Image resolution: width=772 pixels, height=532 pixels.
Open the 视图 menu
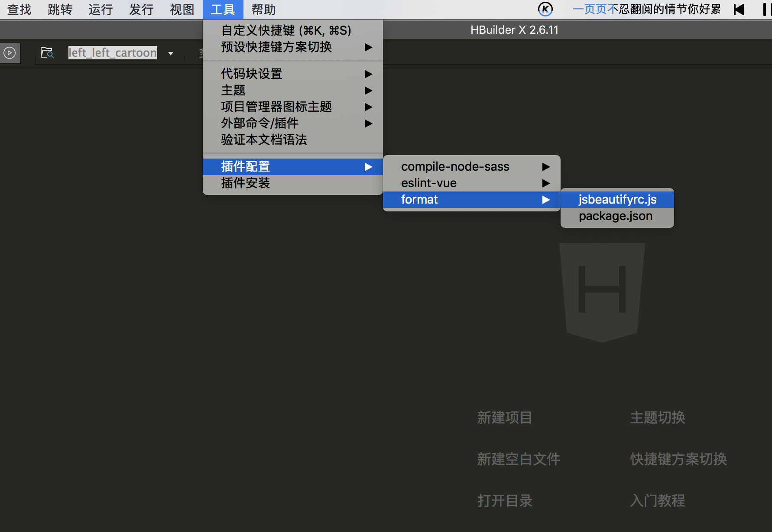[182, 10]
